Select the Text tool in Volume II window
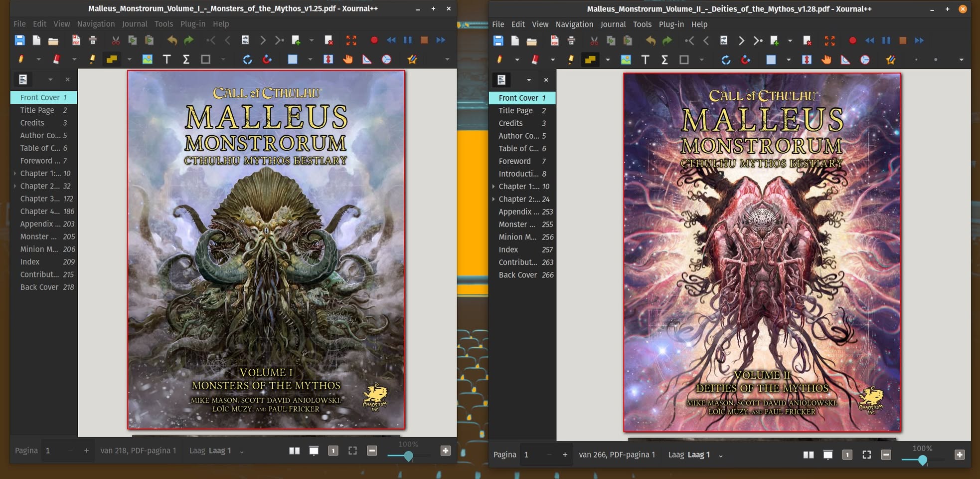Screen dimensions: 980x479 click(x=646, y=60)
